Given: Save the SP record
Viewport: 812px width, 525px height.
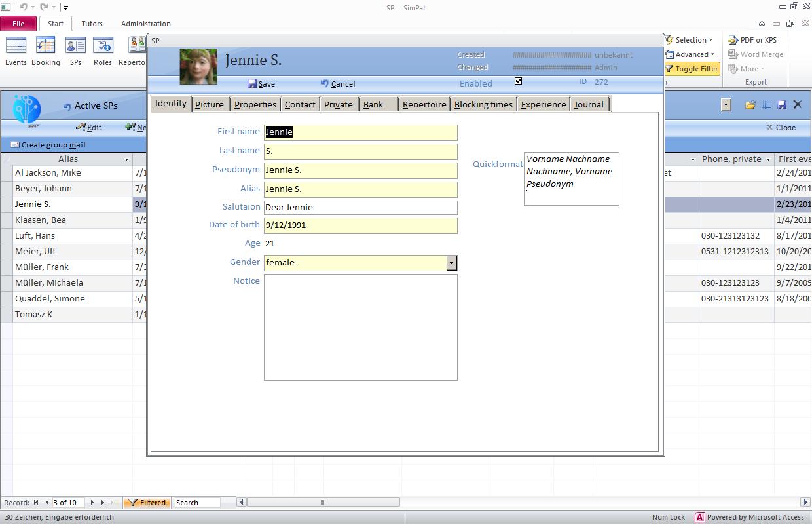Looking at the screenshot, I should click(x=261, y=84).
